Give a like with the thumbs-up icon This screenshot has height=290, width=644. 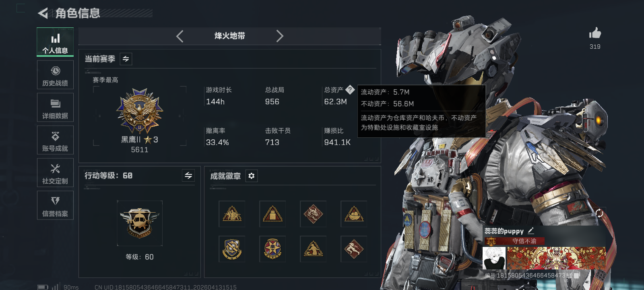tap(595, 33)
